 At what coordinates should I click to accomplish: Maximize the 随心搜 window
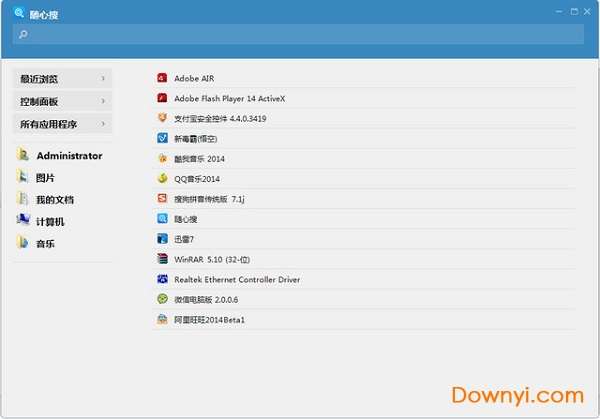(x=574, y=11)
